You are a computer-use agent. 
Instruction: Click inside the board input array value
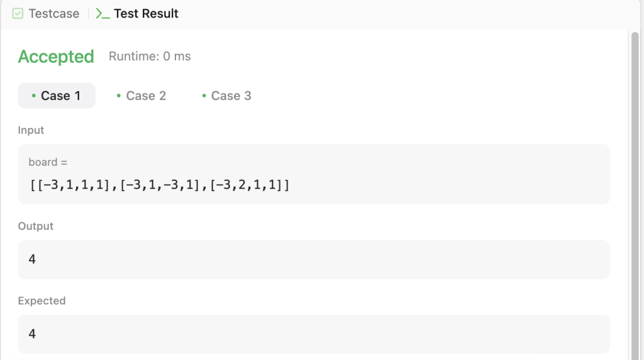159,185
